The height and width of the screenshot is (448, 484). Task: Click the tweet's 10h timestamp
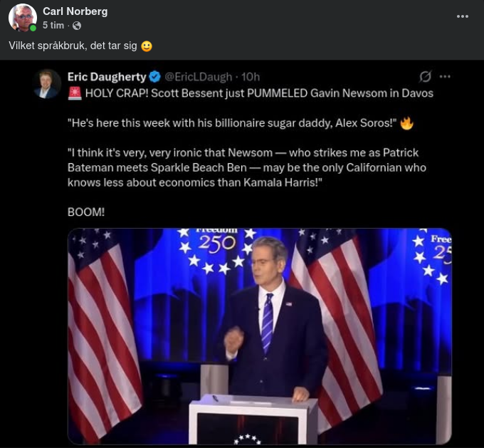[x=251, y=77]
